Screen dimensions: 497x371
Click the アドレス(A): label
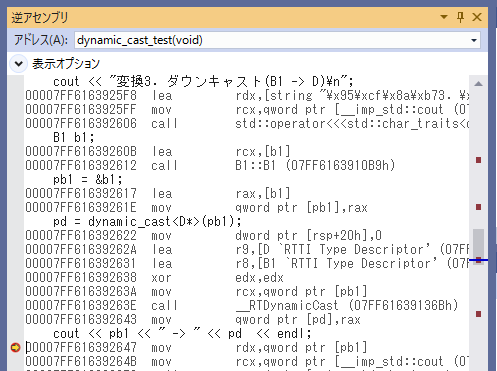[41, 40]
